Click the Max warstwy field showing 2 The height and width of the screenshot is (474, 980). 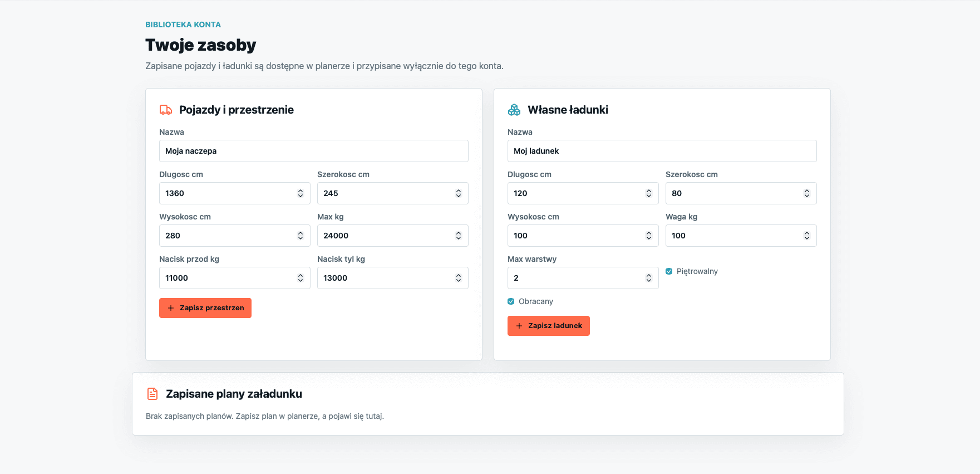coord(583,278)
